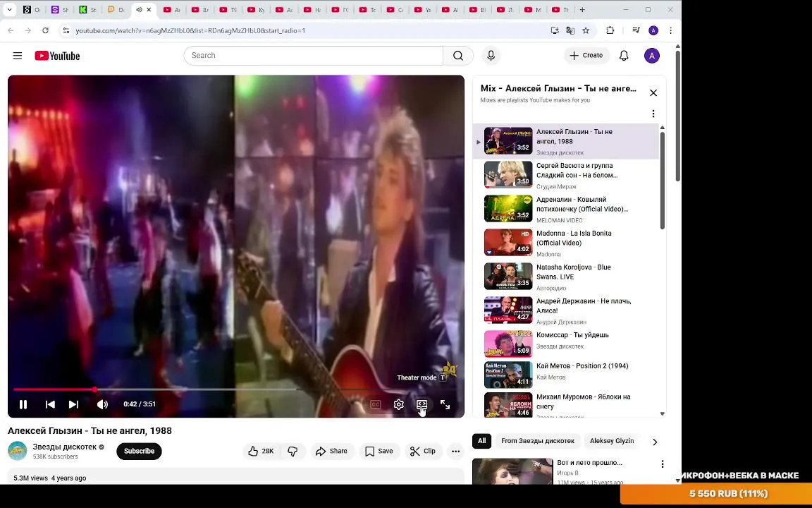Open Mix playlist three-dot options

coord(653,114)
